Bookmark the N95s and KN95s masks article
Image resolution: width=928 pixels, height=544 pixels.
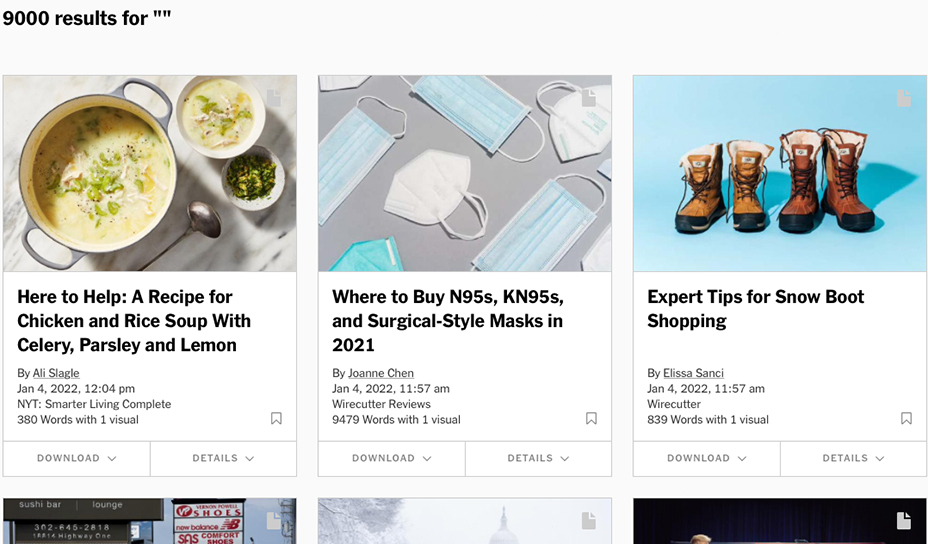point(591,419)
